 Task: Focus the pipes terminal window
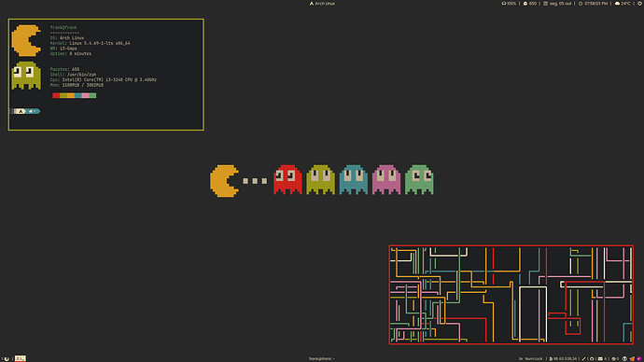[511, 295]
